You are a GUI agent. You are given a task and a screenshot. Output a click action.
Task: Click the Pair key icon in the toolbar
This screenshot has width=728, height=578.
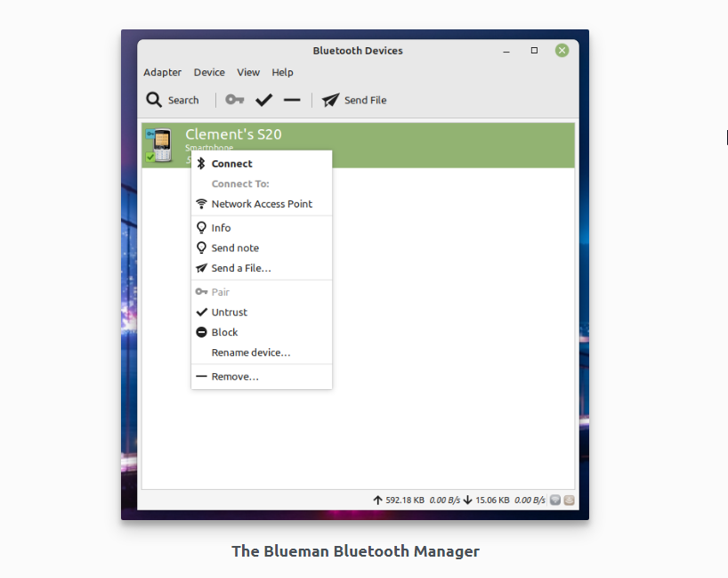point(234,100)
